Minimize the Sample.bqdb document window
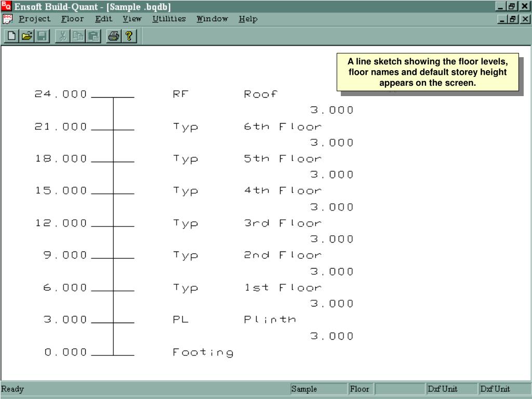Image resolution: width=532 pixels, height=399 pixels. pyautogui.click(x=502, y=19)
